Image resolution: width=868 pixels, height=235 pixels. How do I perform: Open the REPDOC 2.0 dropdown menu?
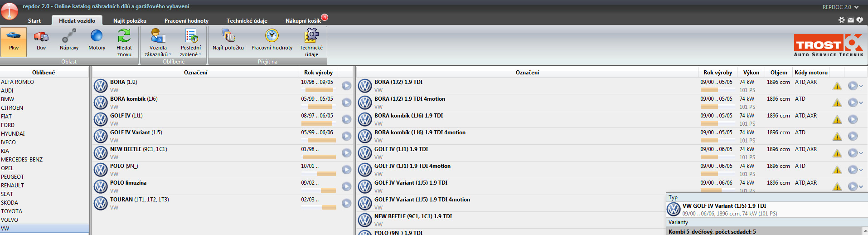[840, 7]
